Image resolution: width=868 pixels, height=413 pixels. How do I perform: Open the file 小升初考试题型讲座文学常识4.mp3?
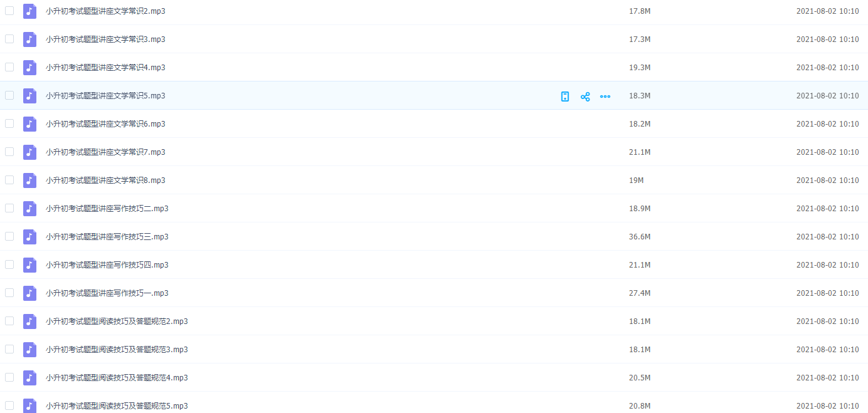pyautogui.click(x=105, y=68)
